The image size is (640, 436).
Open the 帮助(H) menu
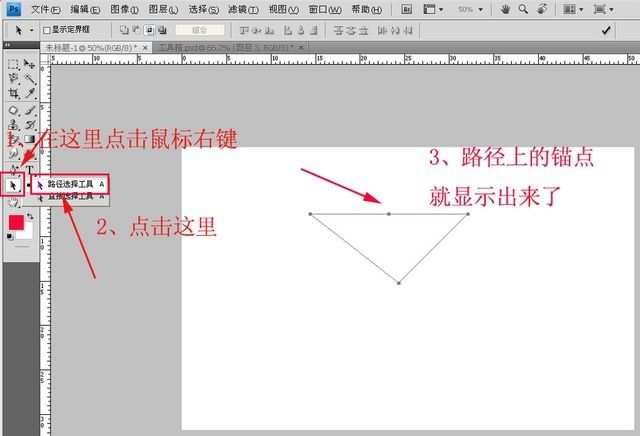(367, 9)
